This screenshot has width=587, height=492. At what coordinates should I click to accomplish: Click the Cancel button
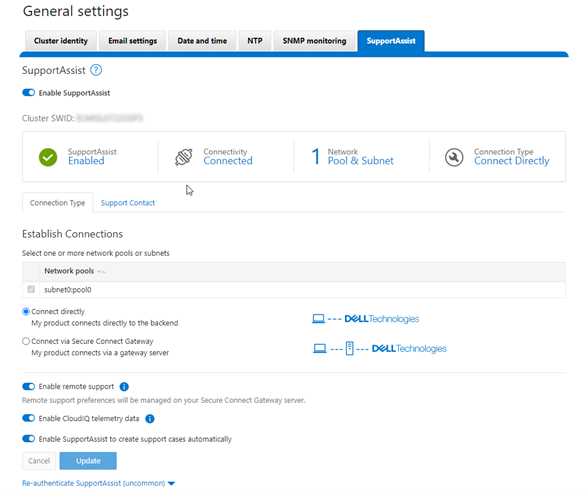tap(39, 461)
